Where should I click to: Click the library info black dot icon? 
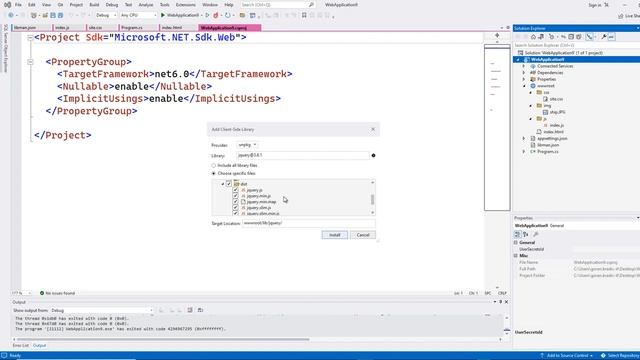(373, 156)
